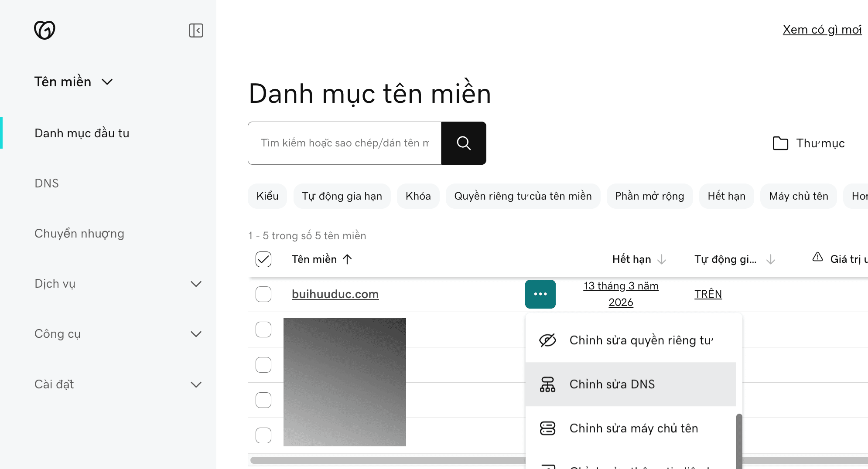This screenshot has width=868, height=469.
Task: Open the three-dot actions menu for buihuuduc.com
Action: click(540, 294)
